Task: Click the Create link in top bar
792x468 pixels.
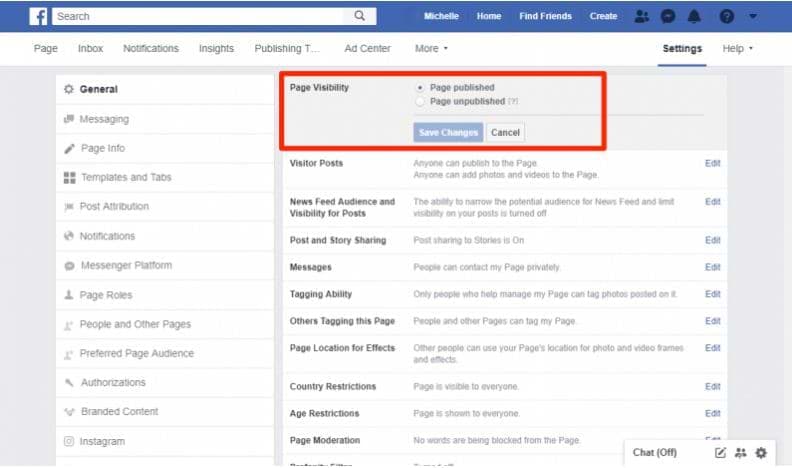Action: click(603, 16)
